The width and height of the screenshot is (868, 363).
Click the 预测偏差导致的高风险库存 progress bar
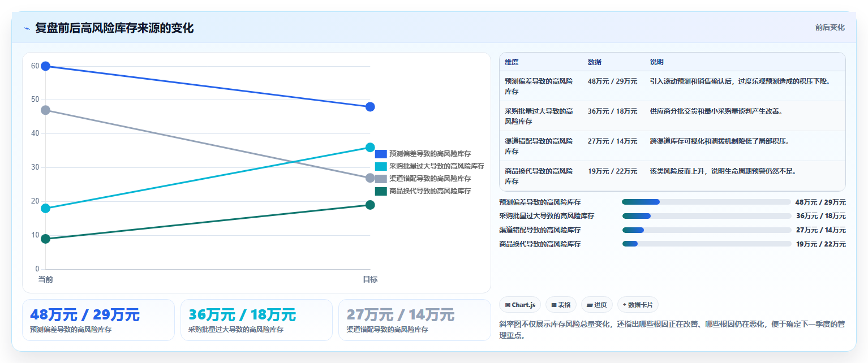point(706,202)
